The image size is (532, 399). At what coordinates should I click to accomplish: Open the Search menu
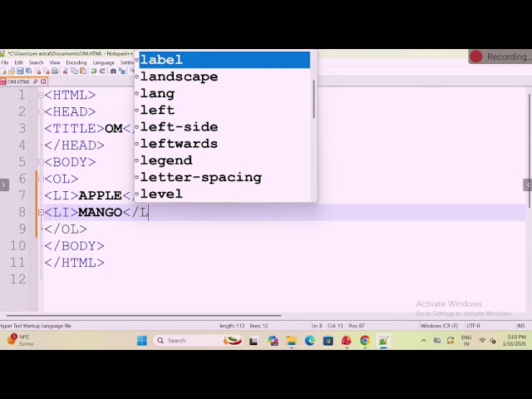pos(36,63)
